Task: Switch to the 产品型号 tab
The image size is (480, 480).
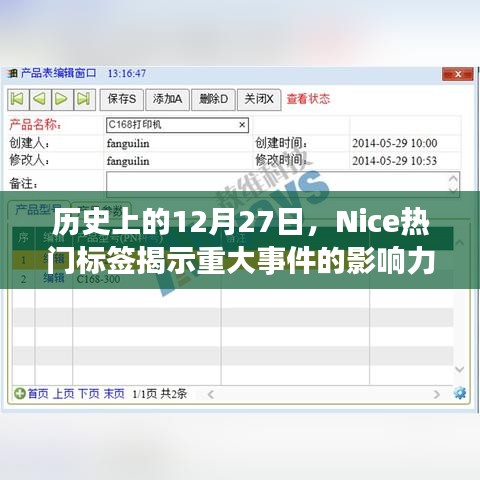Action: [39, 210]
